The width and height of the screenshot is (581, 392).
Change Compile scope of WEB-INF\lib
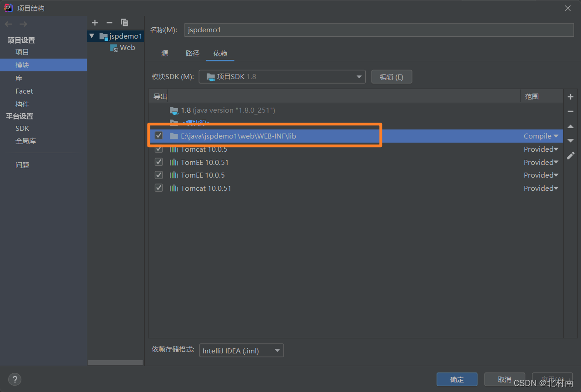point(541,136)
